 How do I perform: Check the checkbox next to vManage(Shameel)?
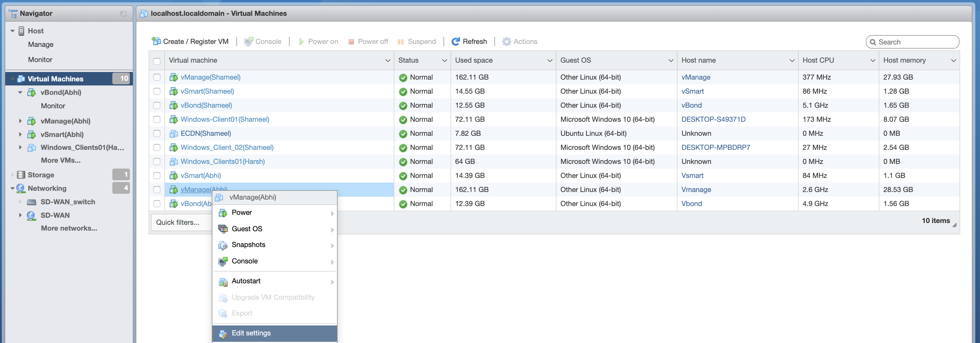[157, 77]
